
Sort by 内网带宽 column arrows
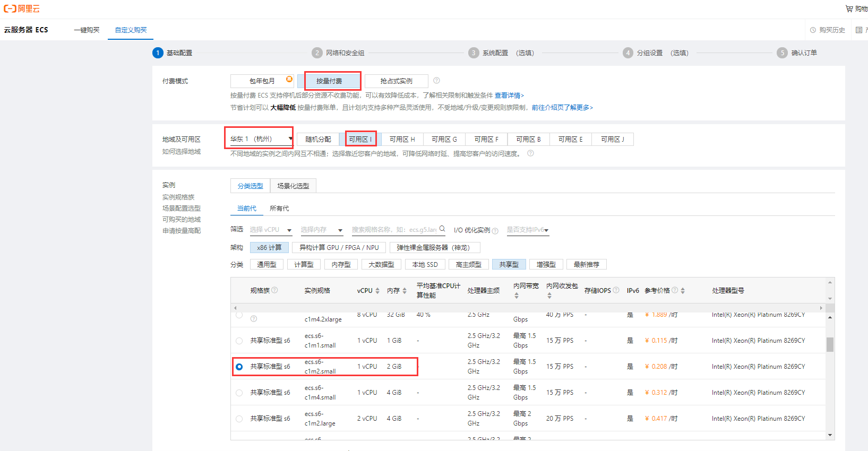[x=517, y=296]
